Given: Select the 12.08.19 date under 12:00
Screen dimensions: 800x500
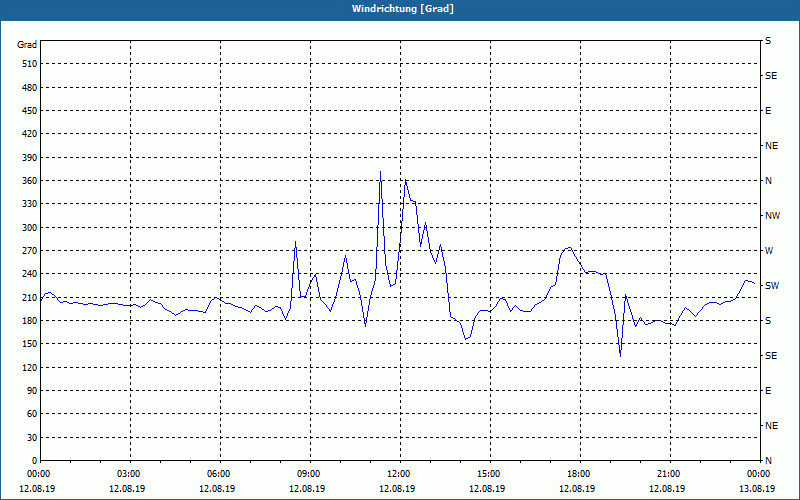Looking at the screenshot, I should pyautogui.click(x=397, y=488).
